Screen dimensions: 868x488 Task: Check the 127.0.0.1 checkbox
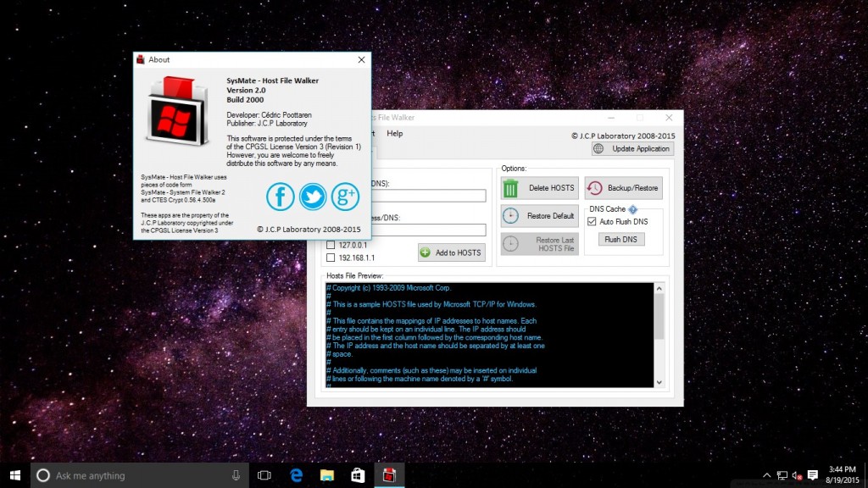coord(330,245)
